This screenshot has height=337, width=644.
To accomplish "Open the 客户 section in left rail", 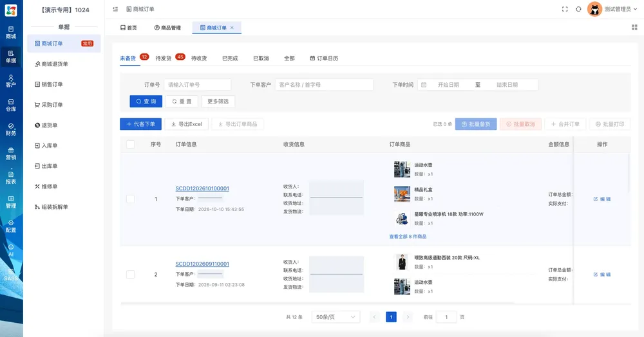I will 11,81.
